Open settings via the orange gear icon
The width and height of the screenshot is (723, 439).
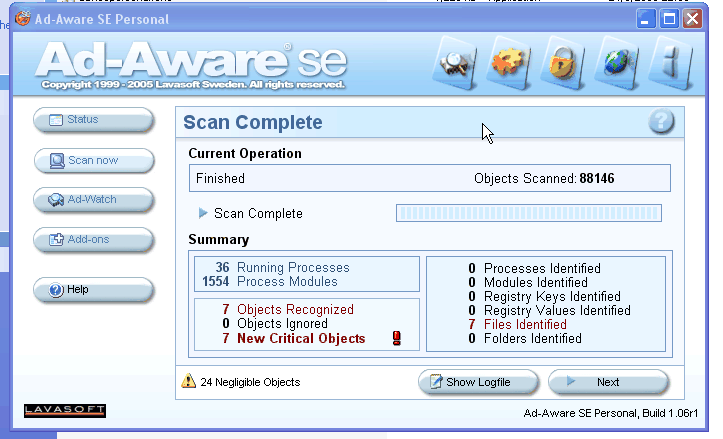(509, 64)
